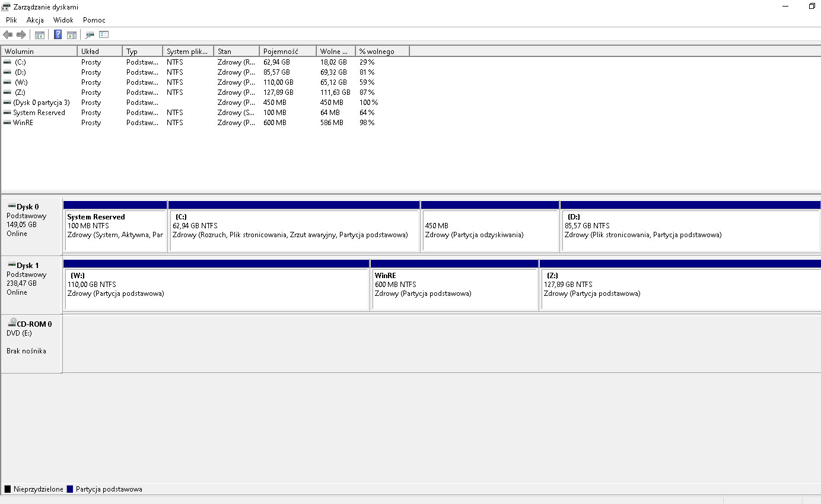Sort by the System plik... column header
This screenshot has width=821, height=504.
click(188, 52)
